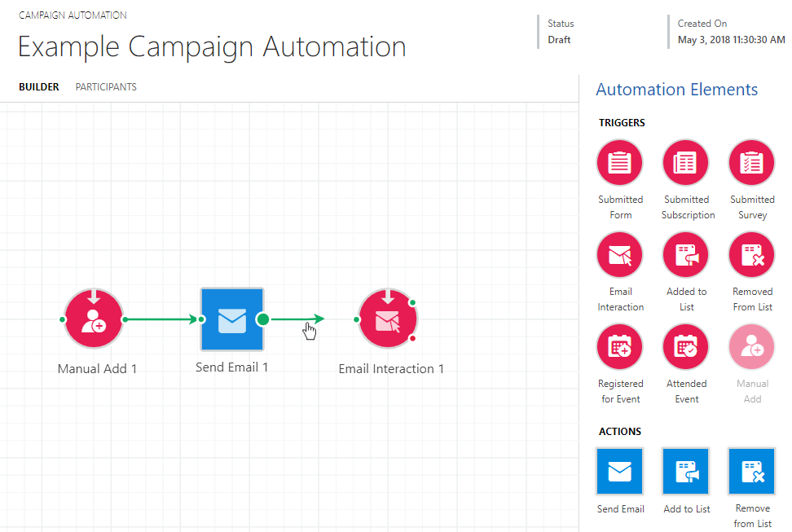This screenshot has height=532, width=792.
Task: Select the Remove from List action icon
Action: [751, 472]
